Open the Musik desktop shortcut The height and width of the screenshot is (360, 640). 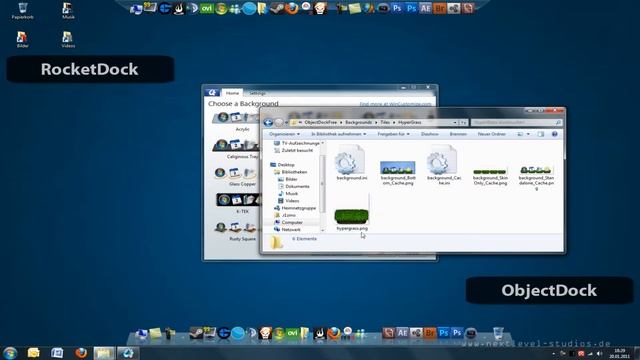[68, 11]
